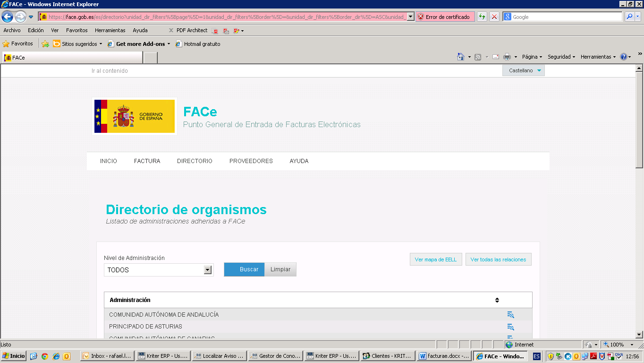Open the AYUDA site navigation item
The image size is (644, 363).
[x=299, y=161]
